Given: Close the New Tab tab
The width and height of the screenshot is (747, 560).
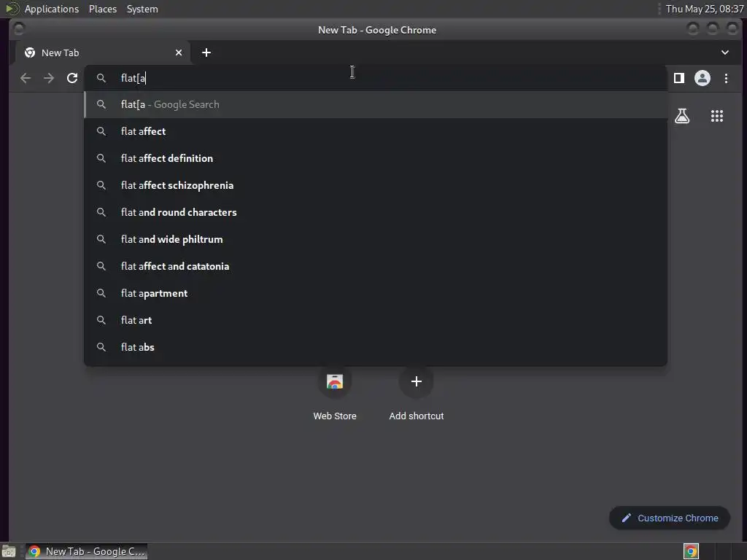Looking at the screenshot, I should tap(179, 52).
